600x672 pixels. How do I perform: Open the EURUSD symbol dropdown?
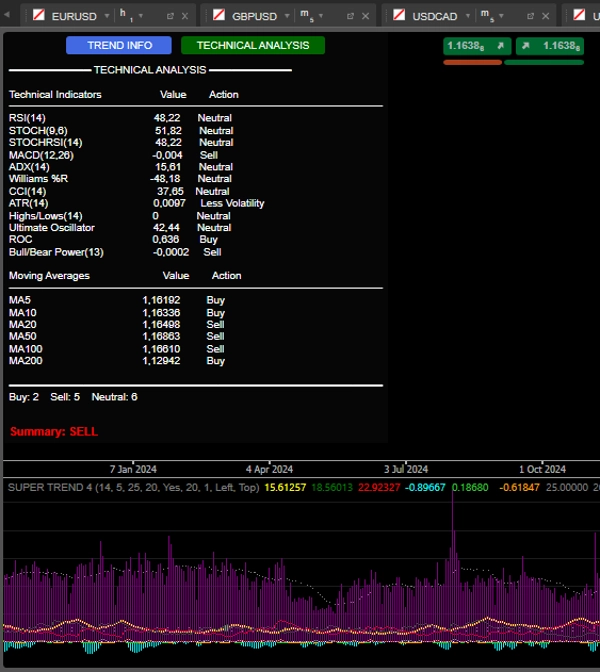coord(107,16)
